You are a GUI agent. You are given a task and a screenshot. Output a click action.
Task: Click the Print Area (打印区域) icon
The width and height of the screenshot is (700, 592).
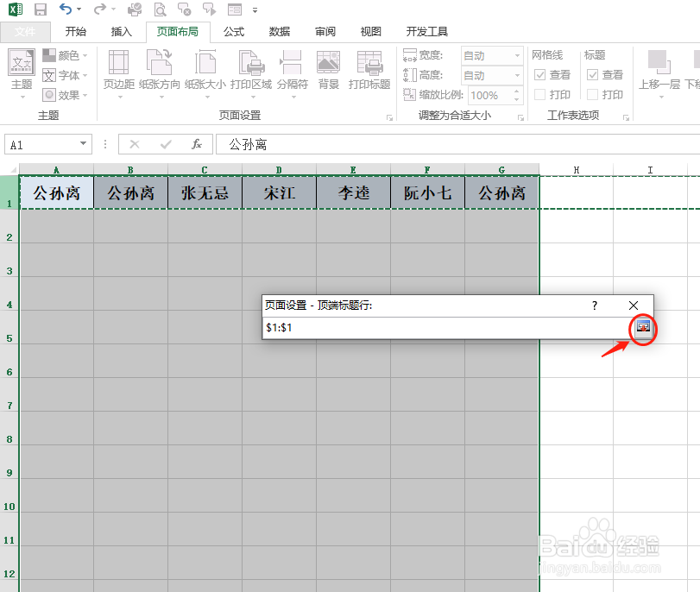click(251, 62)
